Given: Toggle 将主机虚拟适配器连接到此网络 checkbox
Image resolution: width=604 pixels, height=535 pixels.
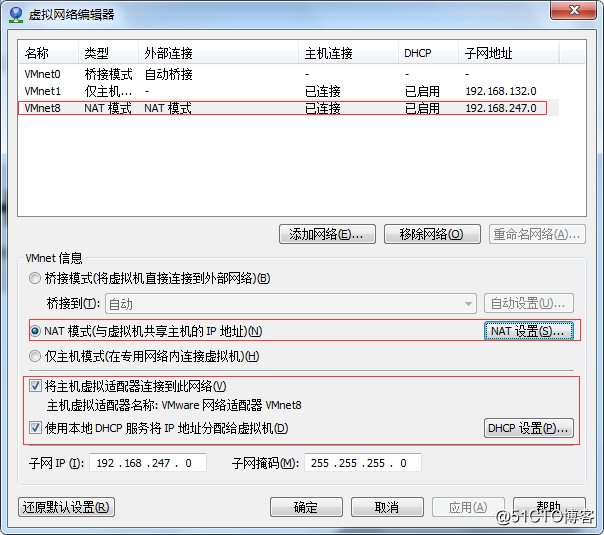Looking at the screenshot, I should coord(35,386).
